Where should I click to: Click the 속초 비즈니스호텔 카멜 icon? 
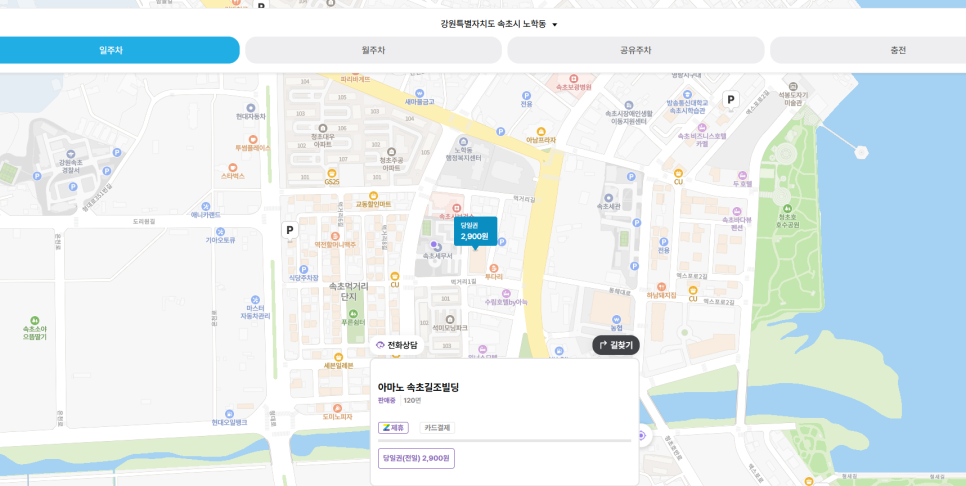pyautogui.click(x=702, y=128)
